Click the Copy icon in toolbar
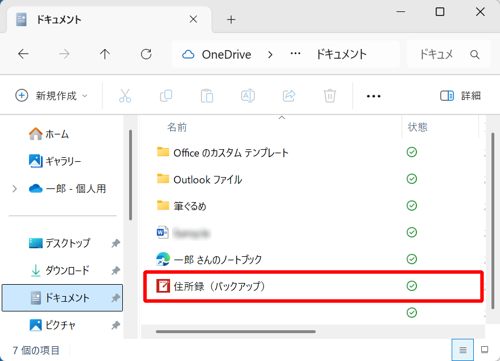This screenshot has height=361, width=500. click(x=166, y=96)
